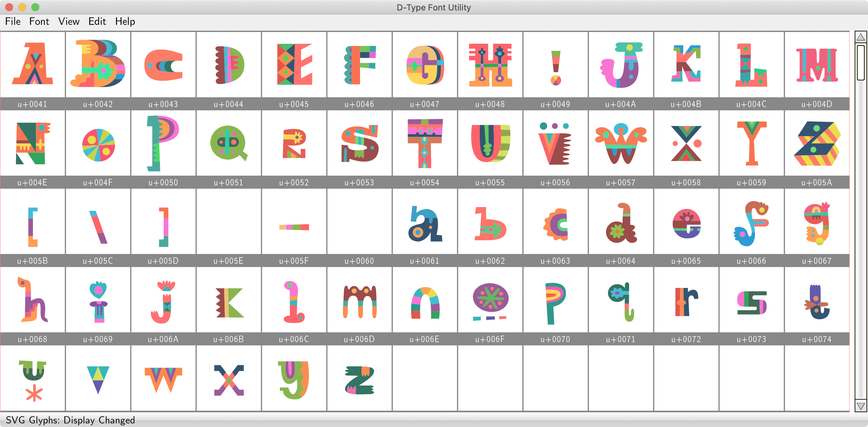Click the 'SVG Glyphs: Display Changed' status text
Viewport: 868px width, 427px height.
pyautogui.click(x=70, y=420)
